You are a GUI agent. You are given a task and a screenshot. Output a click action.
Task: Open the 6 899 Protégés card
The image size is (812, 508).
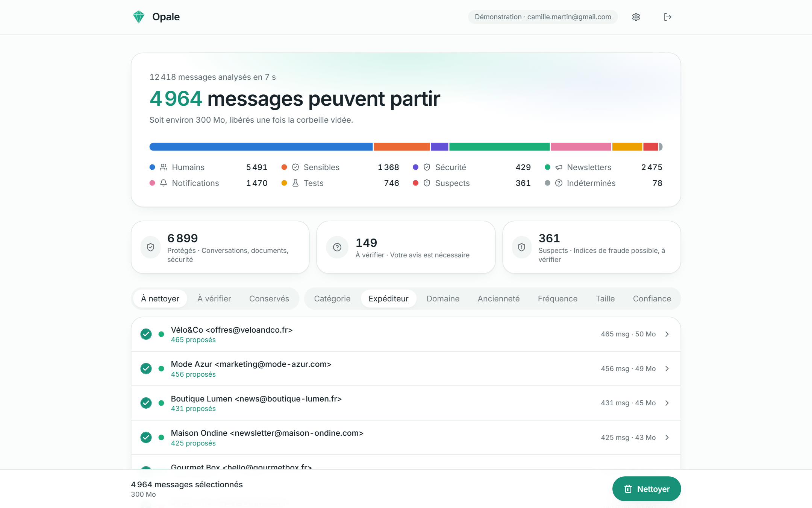[220, 247]
